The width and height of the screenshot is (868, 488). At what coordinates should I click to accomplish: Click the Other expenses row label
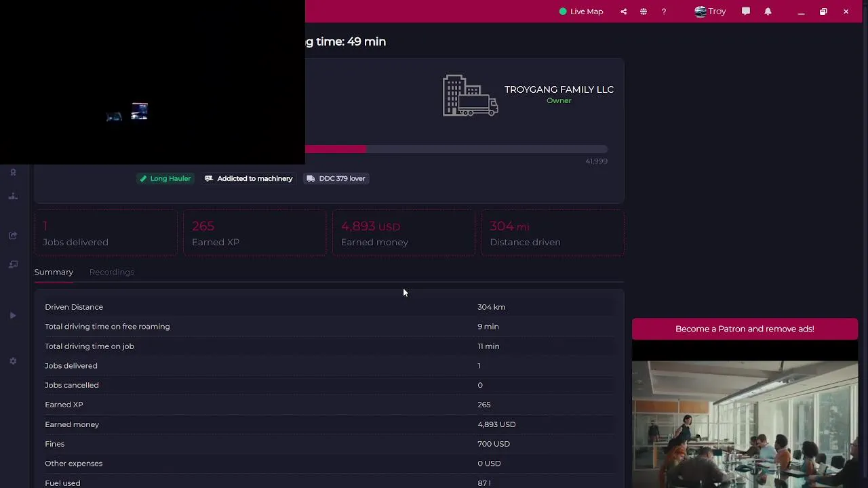[74, 464]
